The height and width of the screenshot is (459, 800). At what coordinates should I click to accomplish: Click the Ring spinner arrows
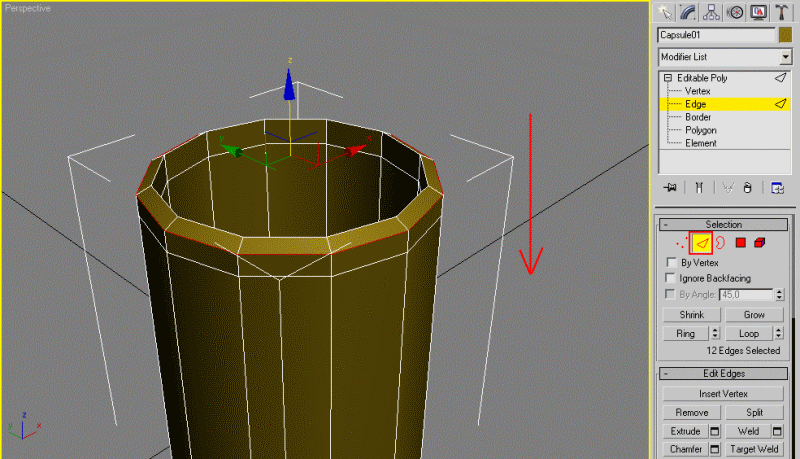point(715,334)
